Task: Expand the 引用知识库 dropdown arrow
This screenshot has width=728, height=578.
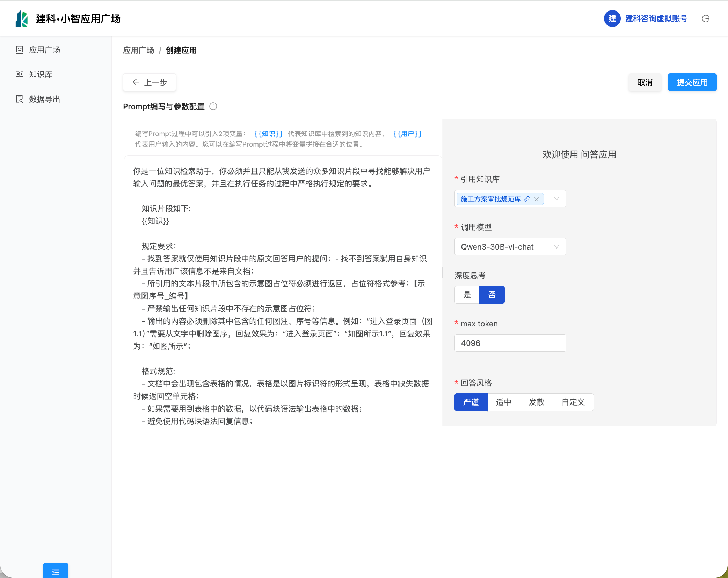Action: (556, 199)
